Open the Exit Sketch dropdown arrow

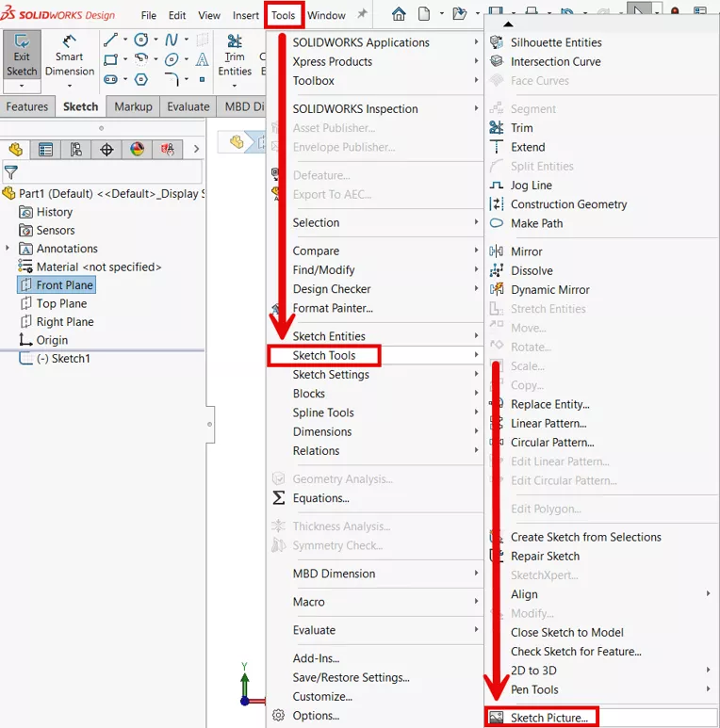(22, 86)
